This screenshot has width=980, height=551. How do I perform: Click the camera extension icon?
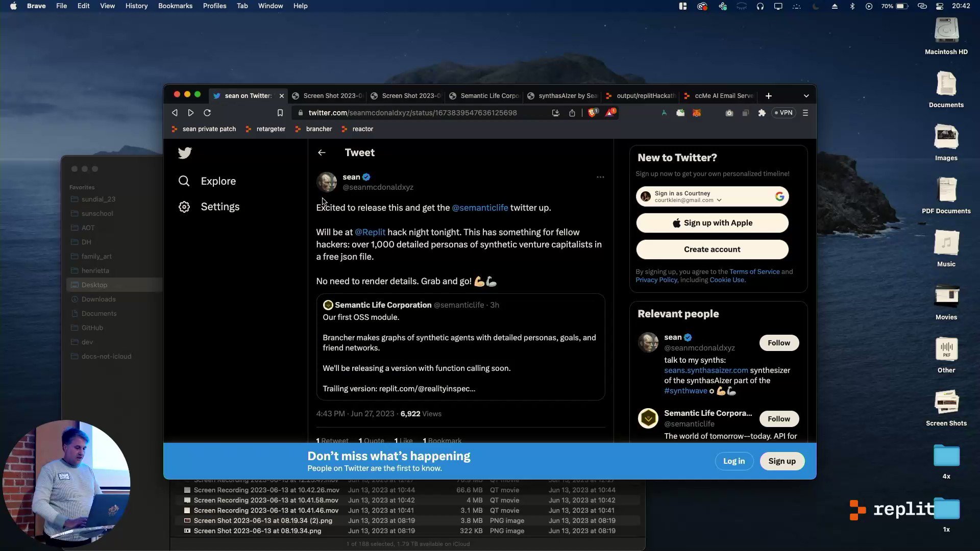point(729,113)
